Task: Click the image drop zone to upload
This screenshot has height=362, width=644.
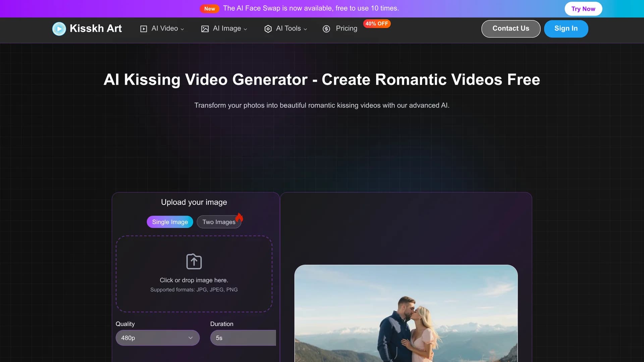Action: (x=194, y=274)
